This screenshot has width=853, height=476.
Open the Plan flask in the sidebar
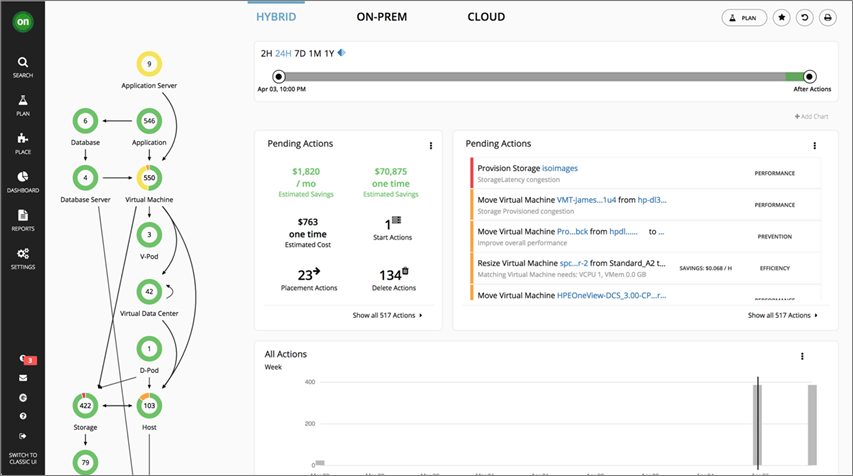23,106
